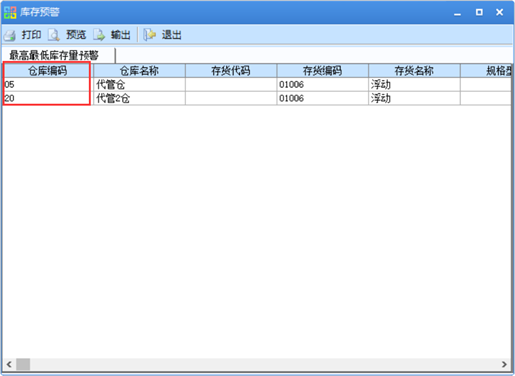Click the 存货编码 column header
Image resolution: width=515 pixels, height=376 pixels.
(x=322, y=71)
